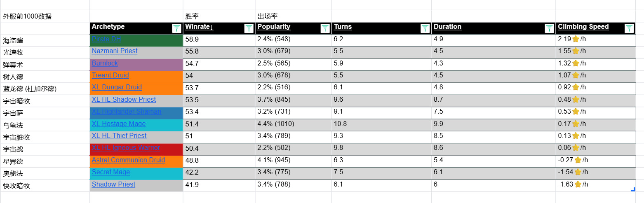Image resolution: width=644 pixels, height=203 pixels.
Task: Open the Turns column filter icon
Action: tap(425, 28)
